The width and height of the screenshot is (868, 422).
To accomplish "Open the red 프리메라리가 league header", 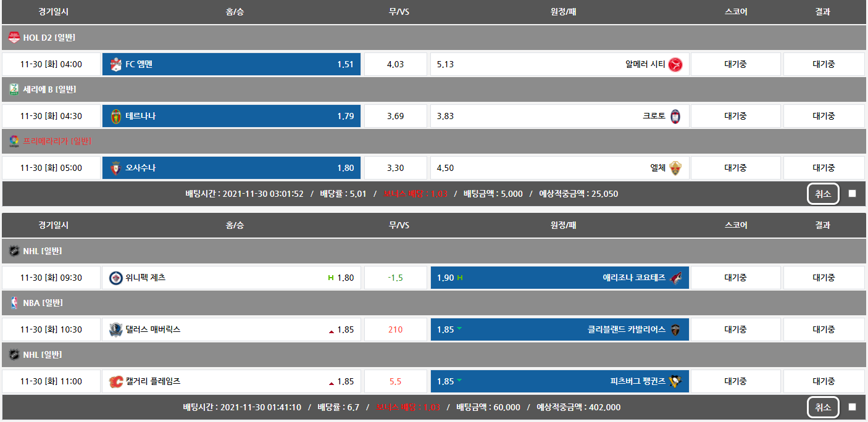I will tap(57, 141).
